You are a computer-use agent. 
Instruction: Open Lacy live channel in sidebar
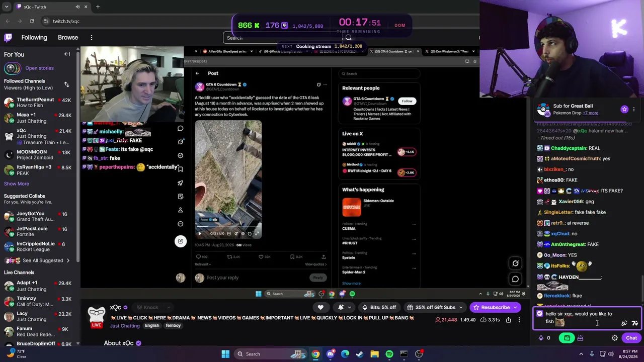(38, 316)
